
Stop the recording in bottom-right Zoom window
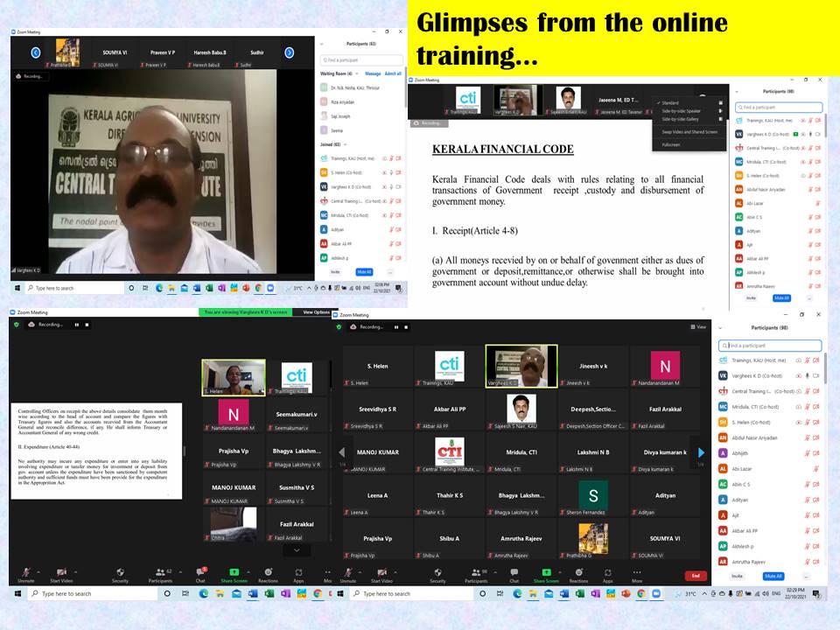[406, 326]
